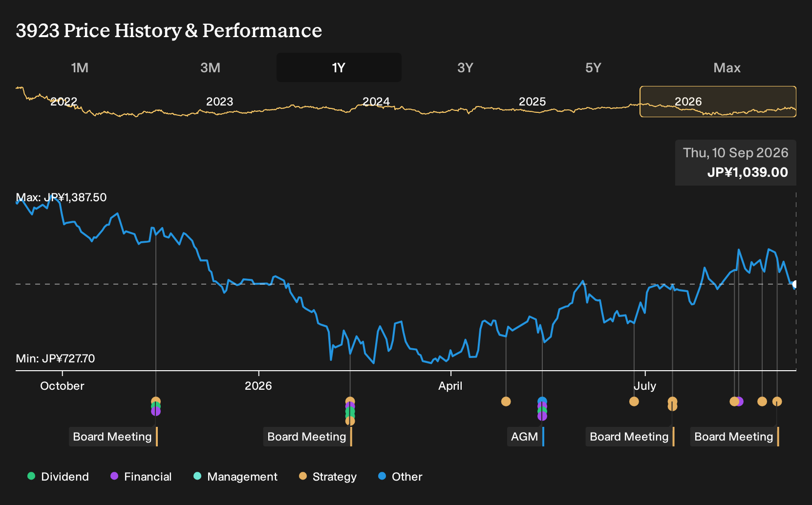812x505 pixels.
Task: Switch to the 3M range tab
Action: [210, 67]
